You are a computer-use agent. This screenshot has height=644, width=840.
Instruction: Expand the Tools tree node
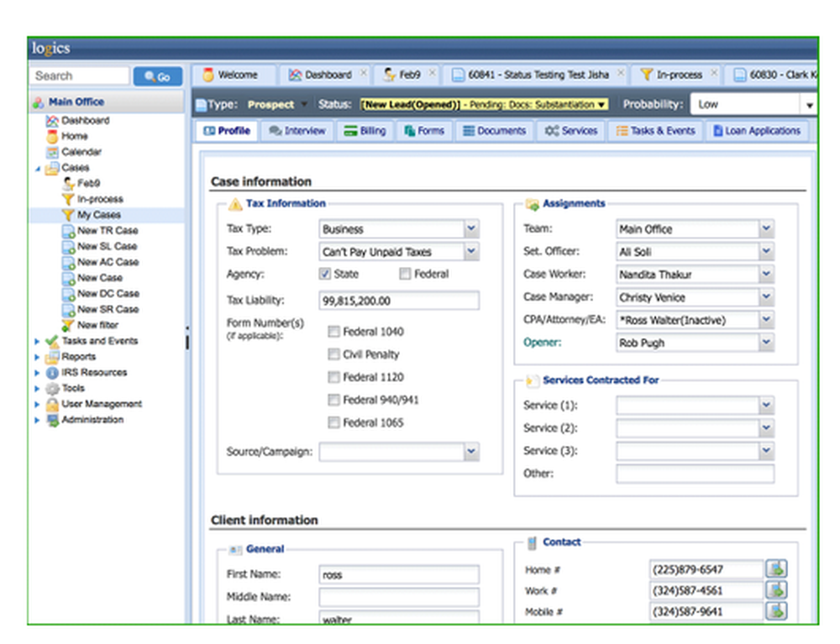coord(37,389)
